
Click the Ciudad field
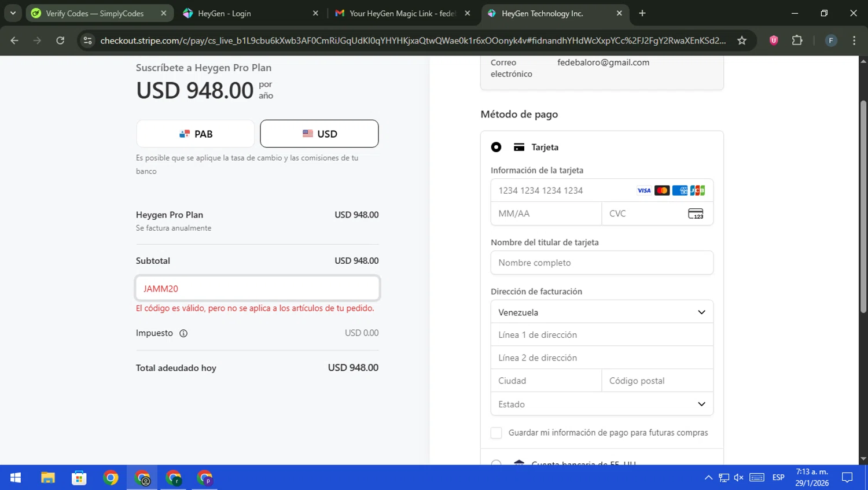[x=546, y=381]
